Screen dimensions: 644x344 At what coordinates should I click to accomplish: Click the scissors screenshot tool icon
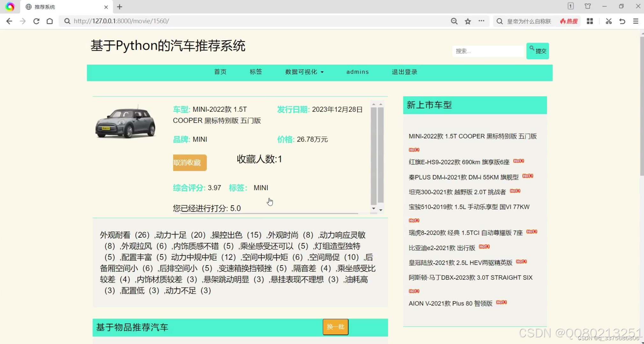tap(608, 21)
